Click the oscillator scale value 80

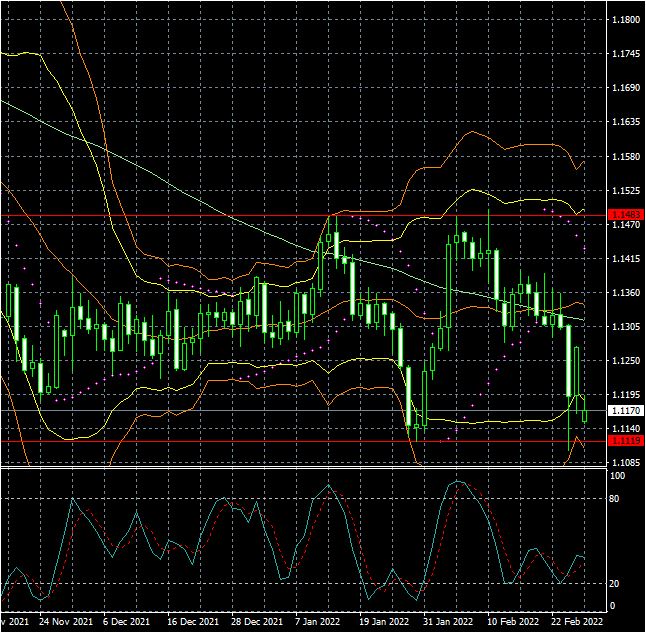pos(614,499)
